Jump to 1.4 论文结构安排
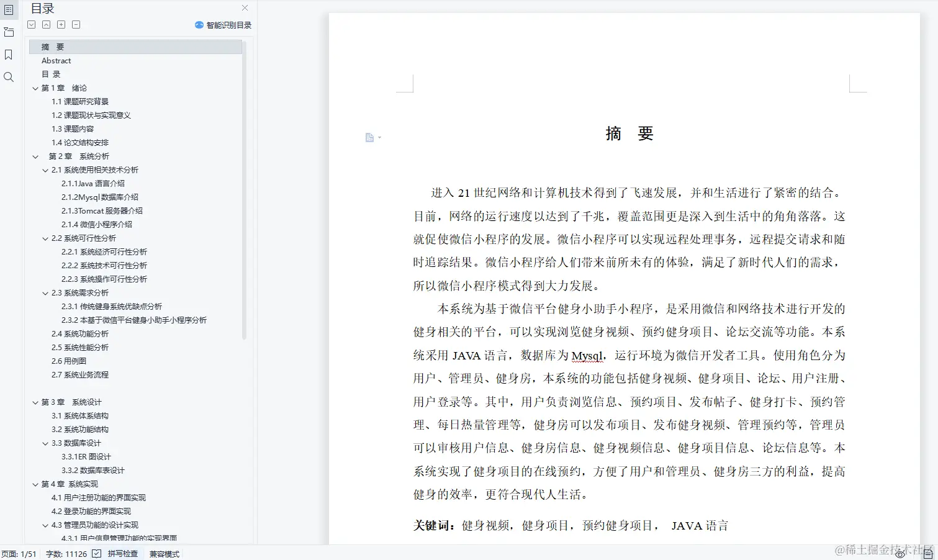Viewport: 938px width, 560px height. pos(80,143)
